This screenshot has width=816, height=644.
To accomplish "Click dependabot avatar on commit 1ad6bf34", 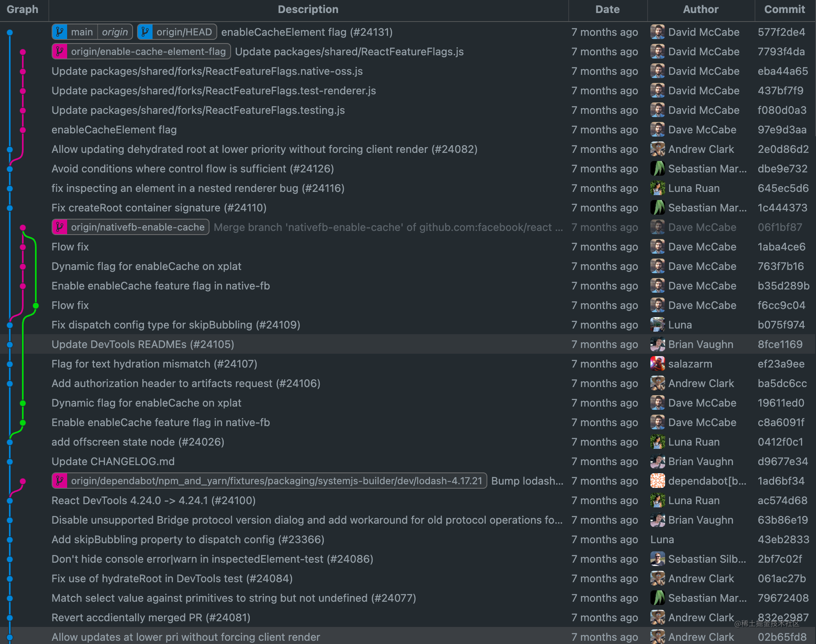I will tap(658, 481).
